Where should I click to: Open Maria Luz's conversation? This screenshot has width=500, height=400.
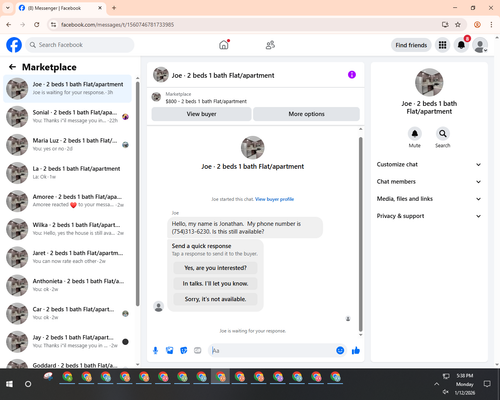[x=67, y=145]
